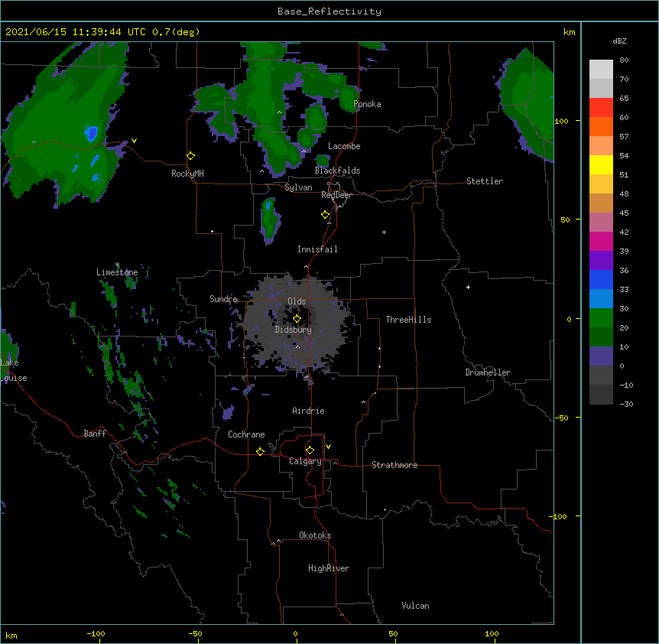Click the Cochrane label
Screen dimensions: 659x644
click(246, 434)
